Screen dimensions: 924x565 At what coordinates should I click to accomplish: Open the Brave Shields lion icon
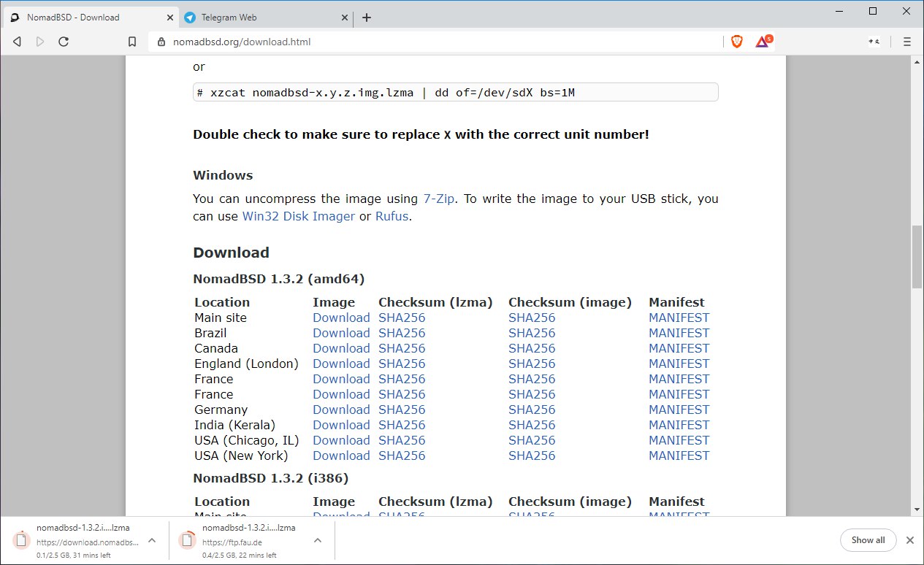(736, 42)
